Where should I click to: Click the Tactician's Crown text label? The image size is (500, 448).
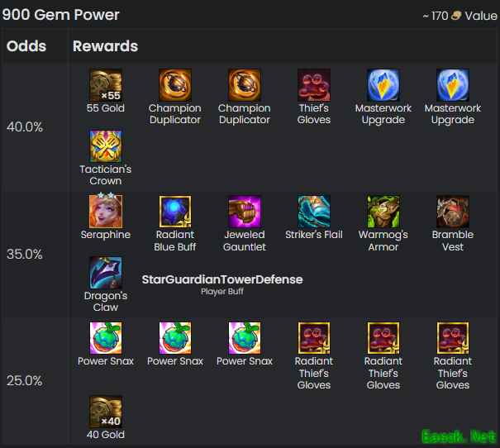click(x=106, y=175)
